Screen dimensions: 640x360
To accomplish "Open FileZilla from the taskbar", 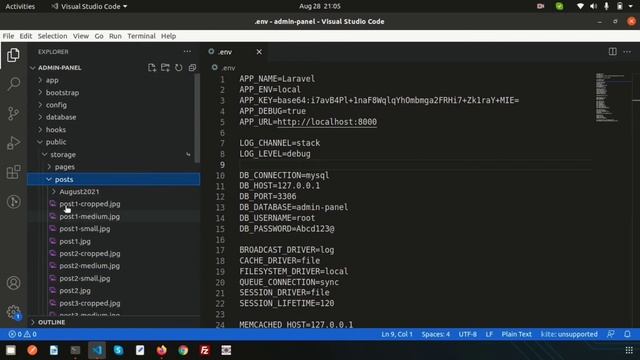I will coord(204,350).
